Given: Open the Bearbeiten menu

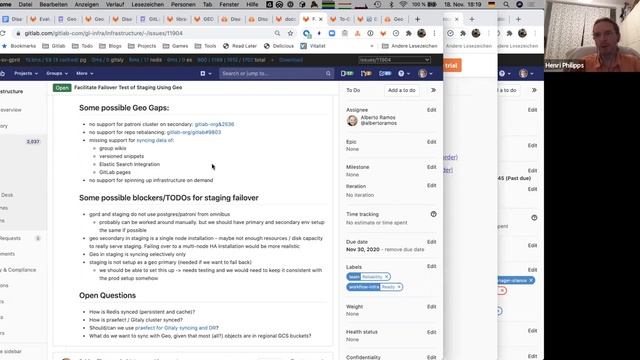Looking at the screenshot, I should click(53, 4).
